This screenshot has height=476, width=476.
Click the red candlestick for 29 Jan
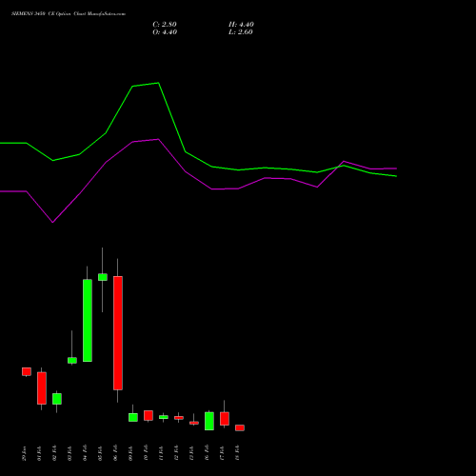click(x=27, y=371)
